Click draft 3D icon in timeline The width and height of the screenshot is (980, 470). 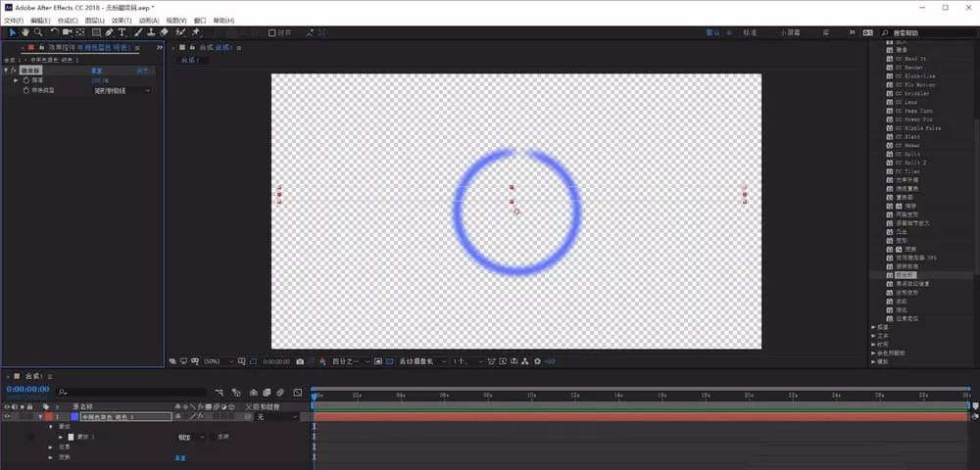click(x=236, y=393)
